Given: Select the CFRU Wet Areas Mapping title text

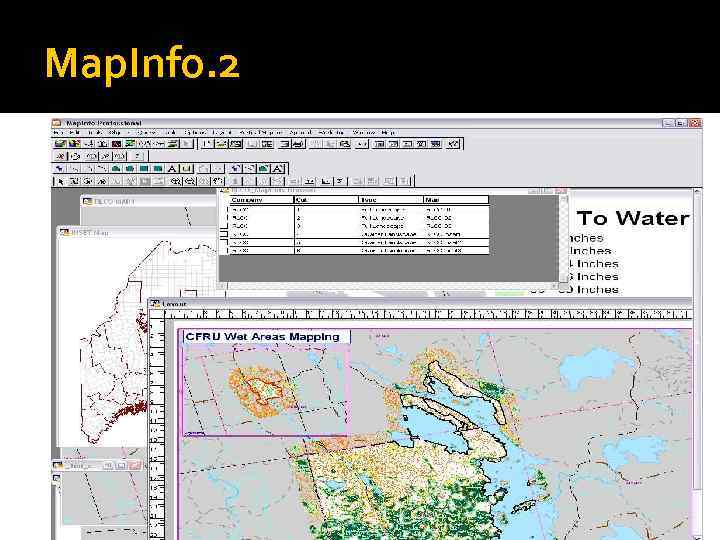Looking at the screenshot, I should pyautogui.click(x=262, y=337).
